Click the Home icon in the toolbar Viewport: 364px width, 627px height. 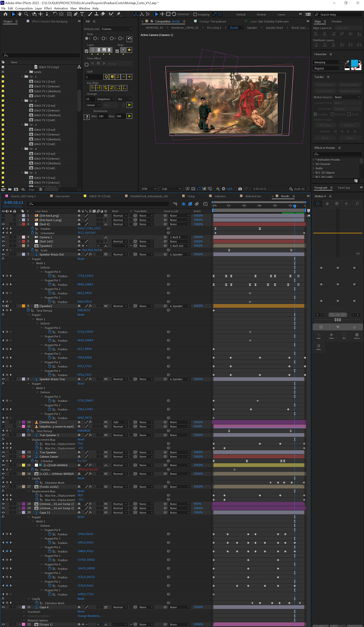[5, 14]
